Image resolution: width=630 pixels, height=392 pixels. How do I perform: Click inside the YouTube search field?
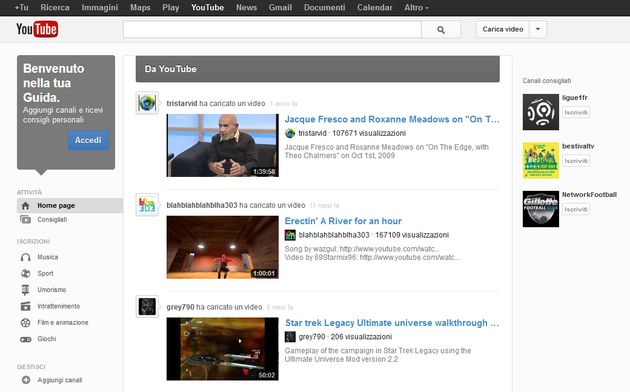point(272,29)
